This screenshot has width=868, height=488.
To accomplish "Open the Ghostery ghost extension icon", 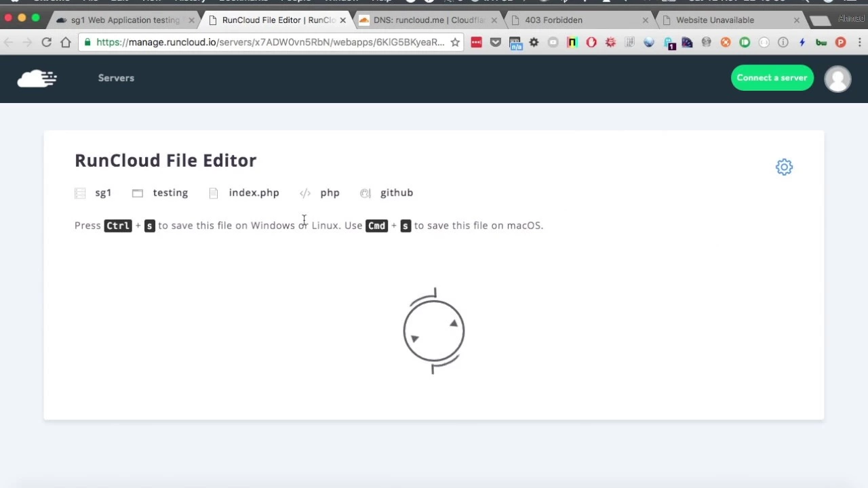I will (x=669, y=43).
